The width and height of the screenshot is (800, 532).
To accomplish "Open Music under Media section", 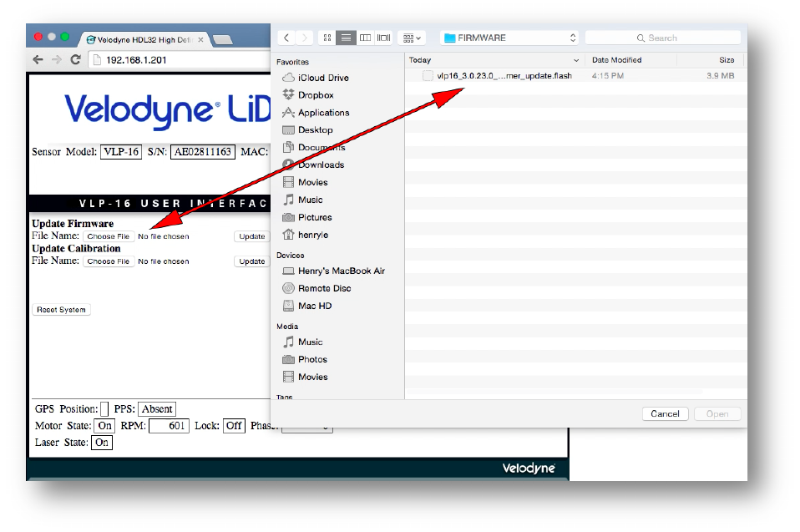I will pyautogui.click(x=310, y=342).
